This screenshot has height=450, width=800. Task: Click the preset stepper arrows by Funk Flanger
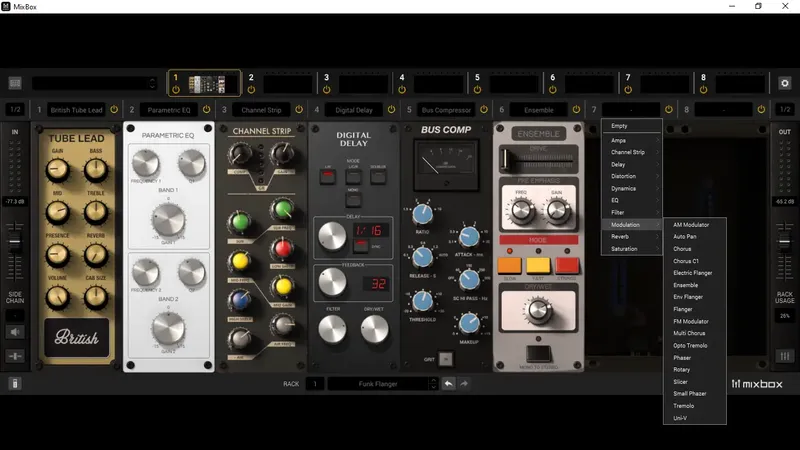pyautogui.click(x=433, y=384)
